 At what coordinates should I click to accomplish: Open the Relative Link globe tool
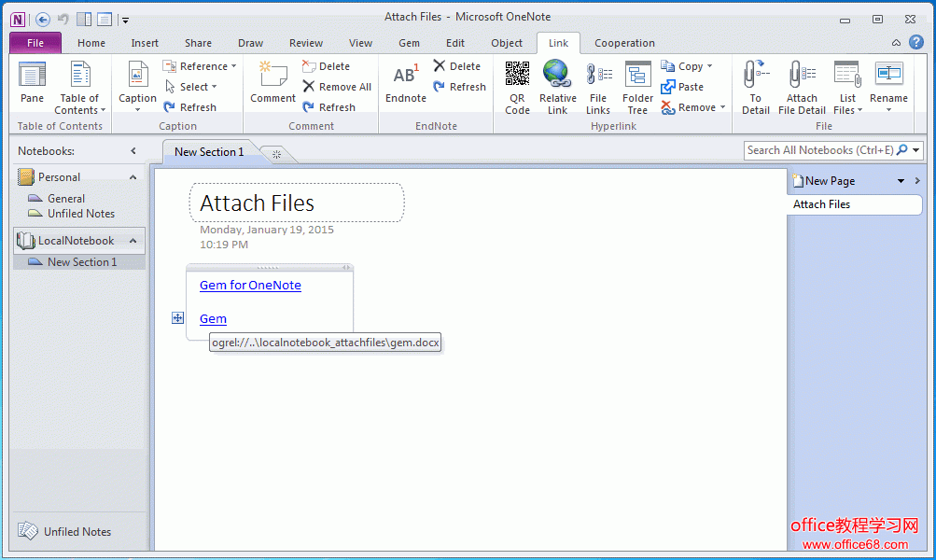tap(557, 75)
